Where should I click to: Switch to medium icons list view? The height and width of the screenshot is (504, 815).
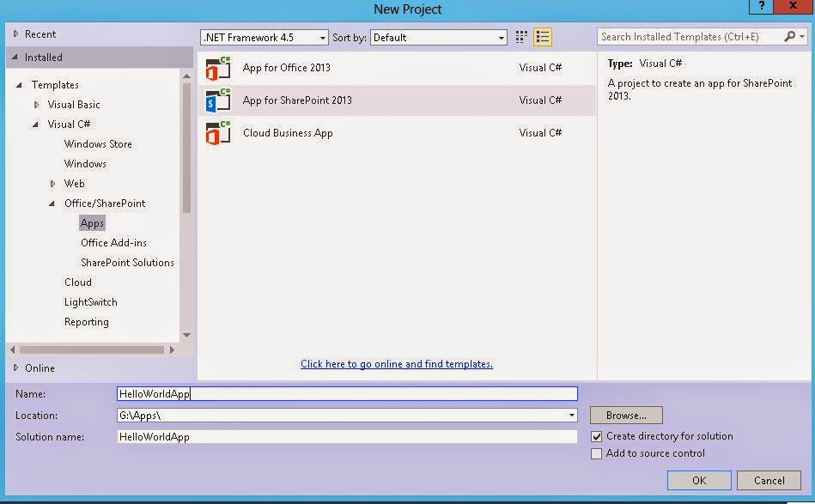tap(542, 37)
